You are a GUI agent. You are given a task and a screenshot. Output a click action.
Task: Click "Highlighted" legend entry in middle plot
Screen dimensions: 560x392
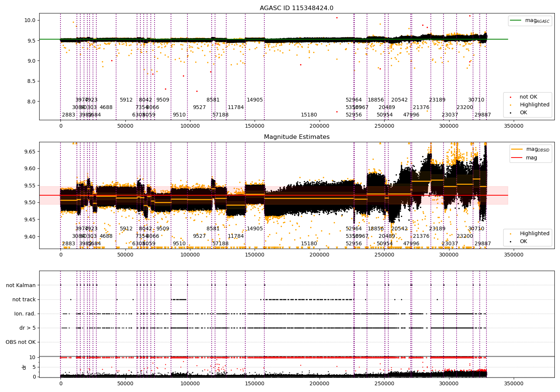pyautogui.click(x=534, y=234)
